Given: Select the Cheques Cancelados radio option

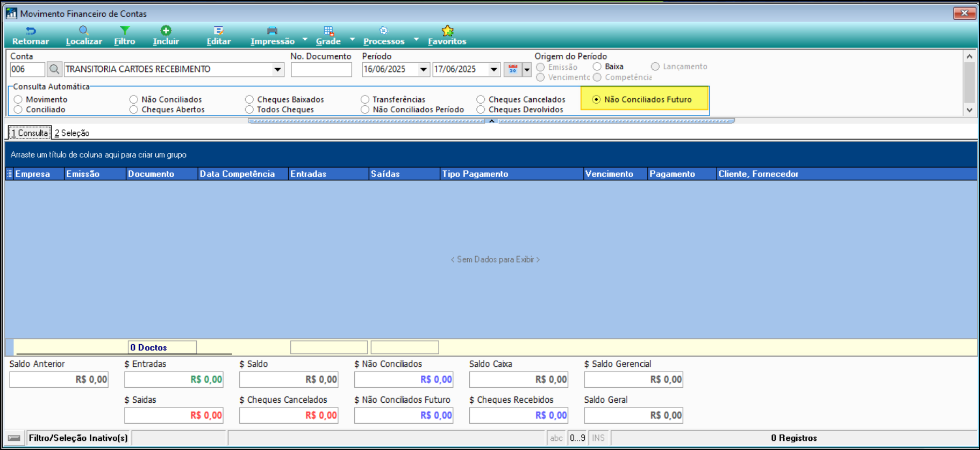Looking at the screenshot, I should pos(481,99).
